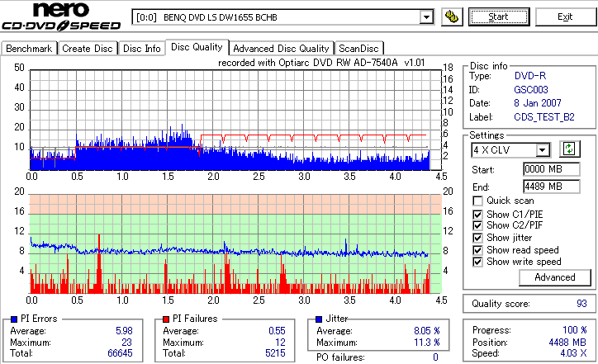
Task: Open the 4 X CLV speed dropdown
Action: (x=542, y=149)
